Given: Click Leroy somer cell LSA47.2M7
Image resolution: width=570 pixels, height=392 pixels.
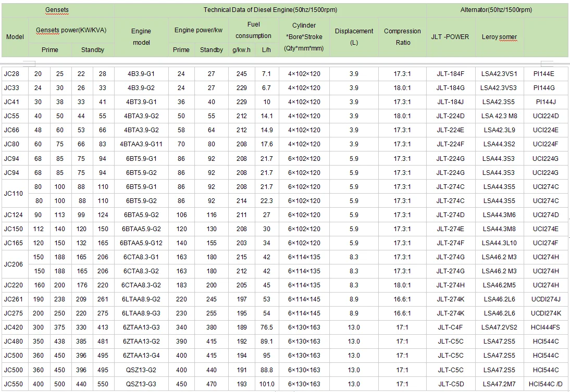Looking at the screenshot, I should coord(499,384).
